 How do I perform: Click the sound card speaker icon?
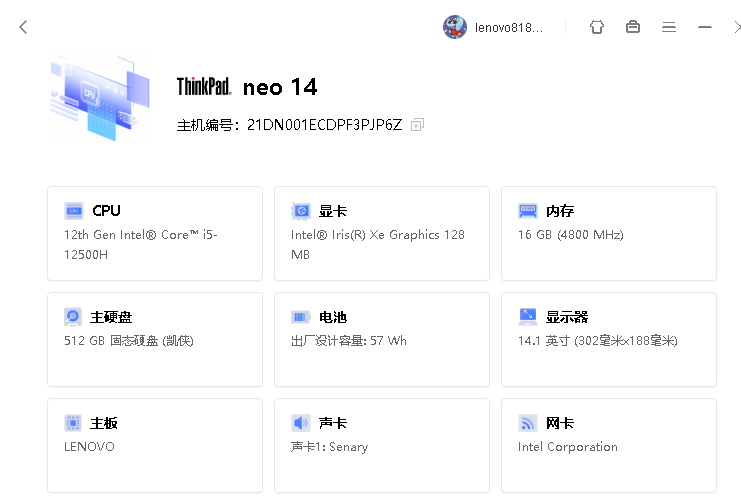(x=301, y=423)
